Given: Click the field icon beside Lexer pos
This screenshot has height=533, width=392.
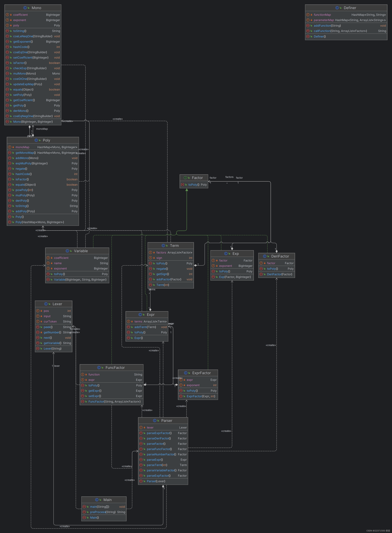Looking at the screenshot, I should tap(38, 311).
